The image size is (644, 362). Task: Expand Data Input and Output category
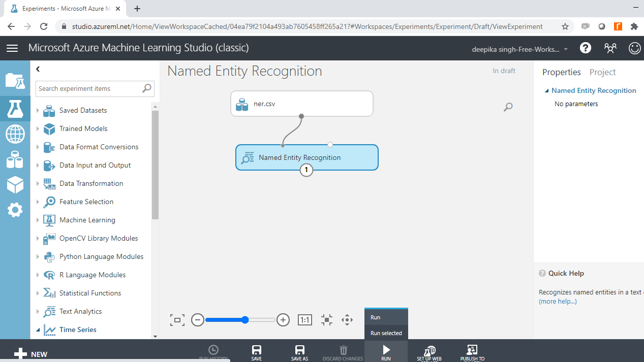tap(38, 165)
